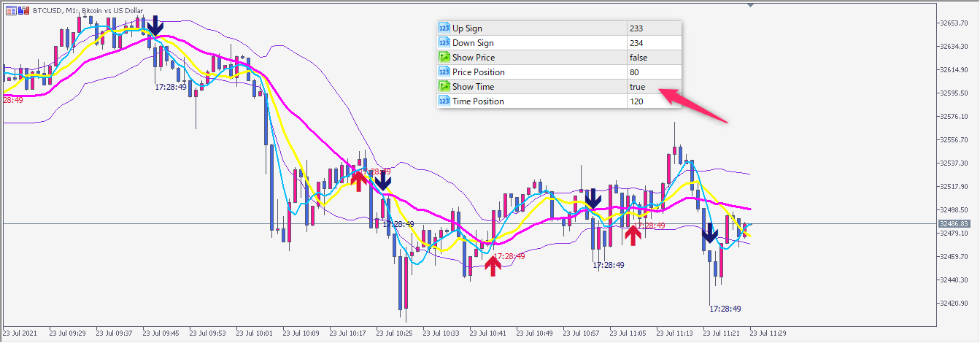980x343 pixels.
Task: Select the Up Sign parameter name
Action: [x=467, y=28]
